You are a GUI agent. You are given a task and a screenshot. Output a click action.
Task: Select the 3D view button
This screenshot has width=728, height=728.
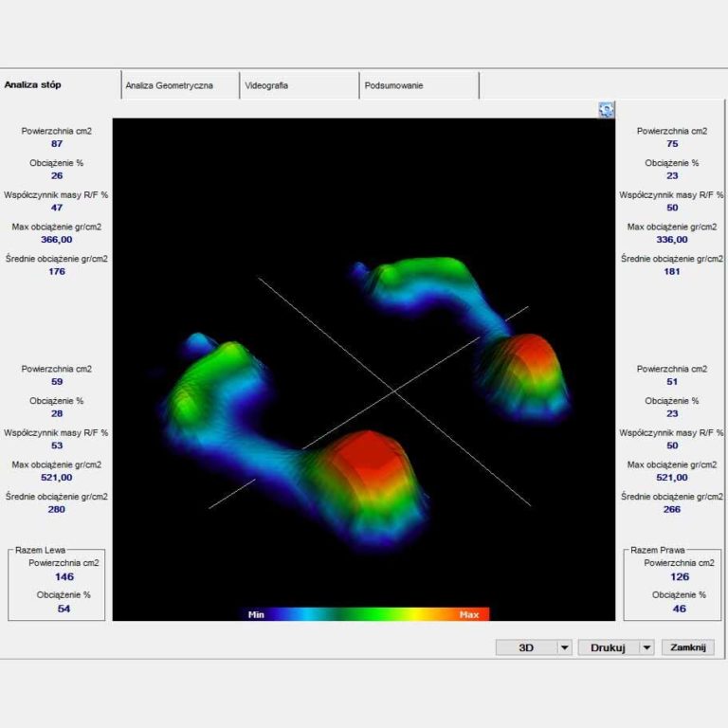(526, 647)
